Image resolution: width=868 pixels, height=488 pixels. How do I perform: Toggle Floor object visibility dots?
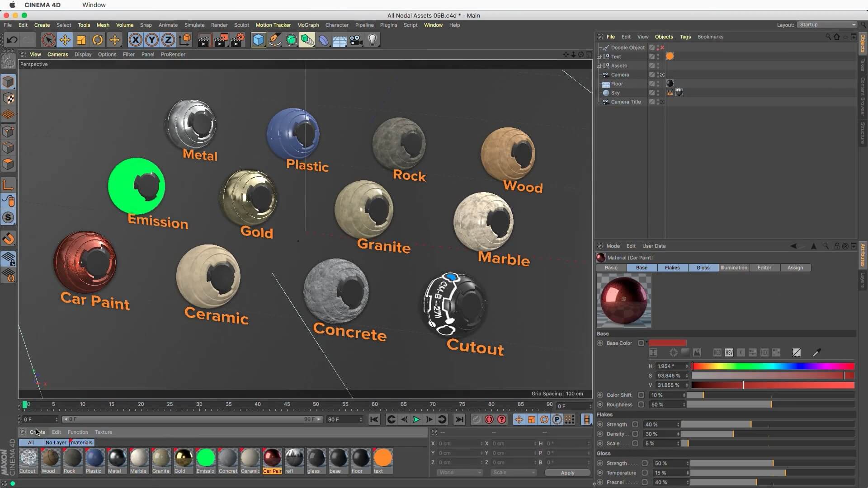pos(658,84)
